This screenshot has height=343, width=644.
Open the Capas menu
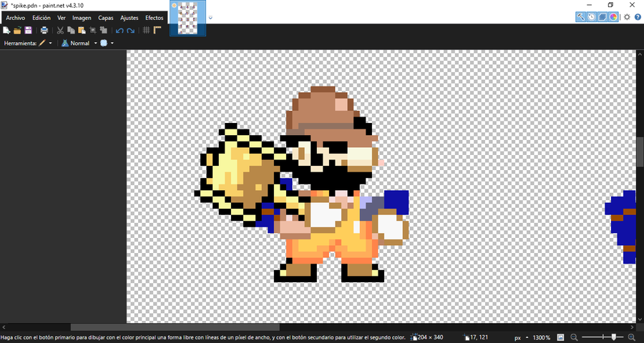[x=106, y=18]
